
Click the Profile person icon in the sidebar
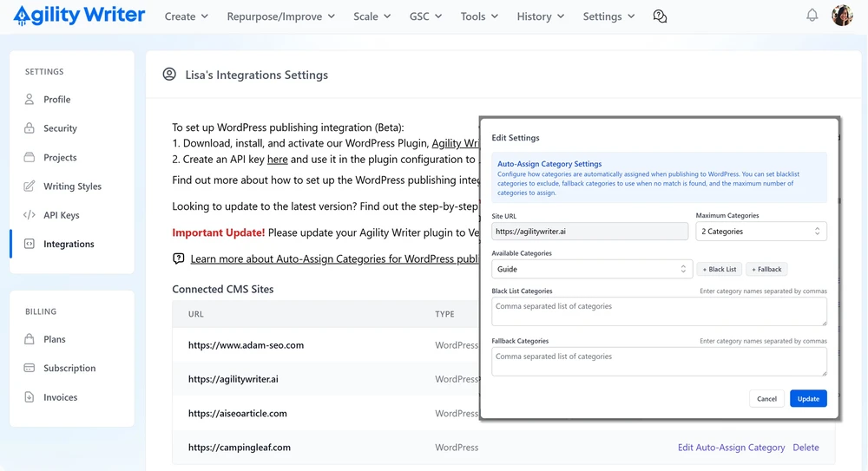[x=30, y=99]
